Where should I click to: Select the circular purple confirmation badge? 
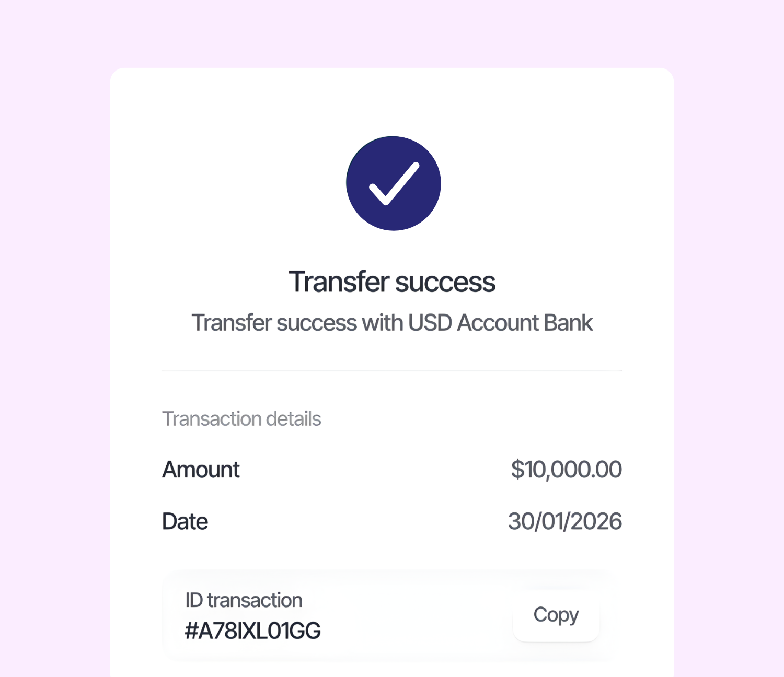click(393, 183)
